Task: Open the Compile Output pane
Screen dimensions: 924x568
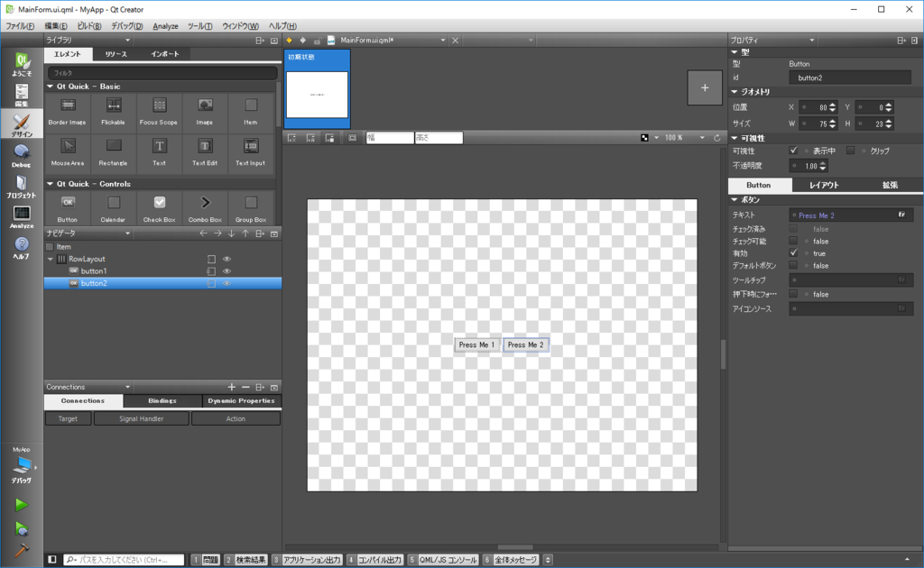Action: point(374,560)
